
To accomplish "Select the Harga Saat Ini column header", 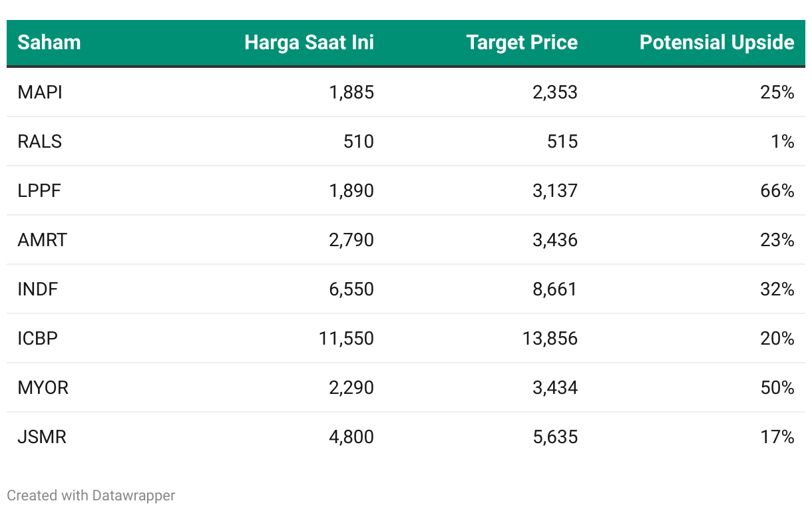I will click(309, 43).
